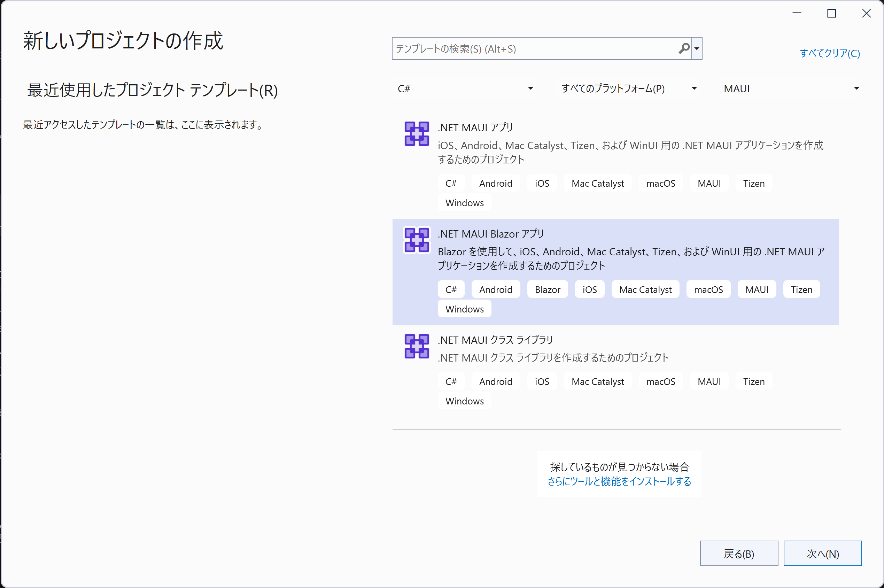The height and width of the screenshot is (588, 884).
Task: Click さらにツールと機能をインストールする link
Action: [619, 481]
